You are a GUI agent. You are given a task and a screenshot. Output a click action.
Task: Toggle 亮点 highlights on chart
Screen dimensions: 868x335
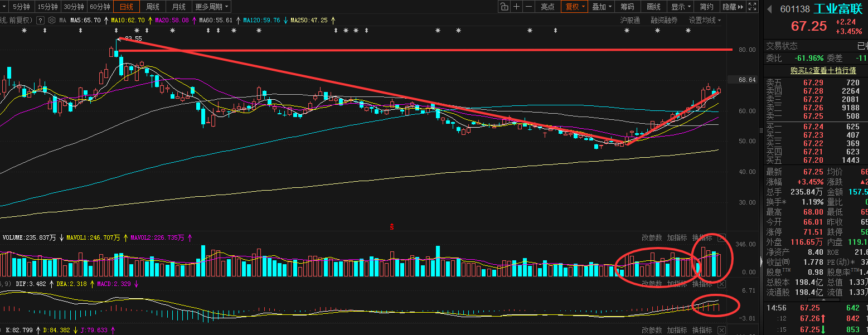(547, 7)
